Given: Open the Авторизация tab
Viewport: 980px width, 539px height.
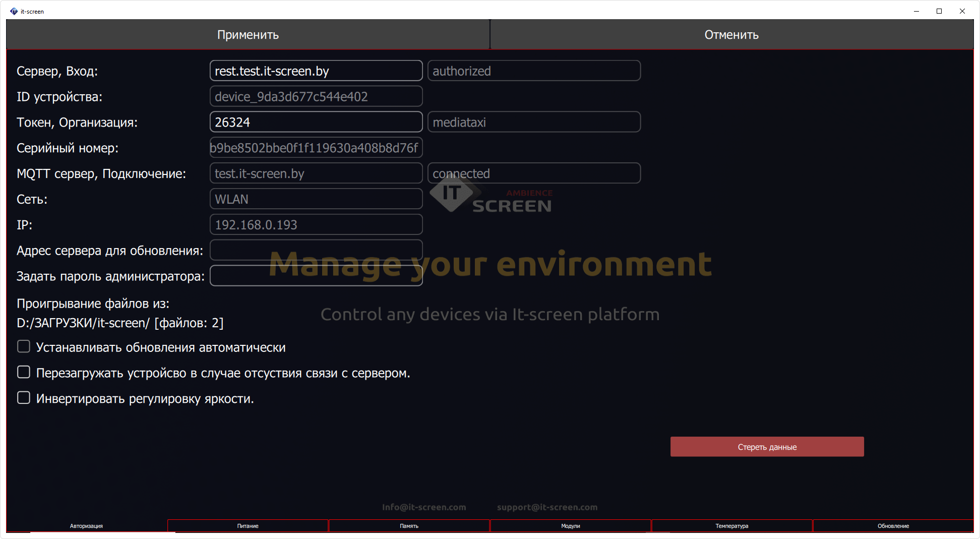Looking at the screenshot, I should click(86, 526).
